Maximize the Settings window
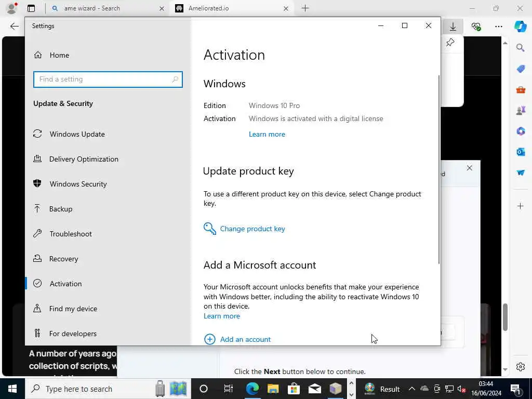This screenshot has width=532, height=399. pos(404,26)
